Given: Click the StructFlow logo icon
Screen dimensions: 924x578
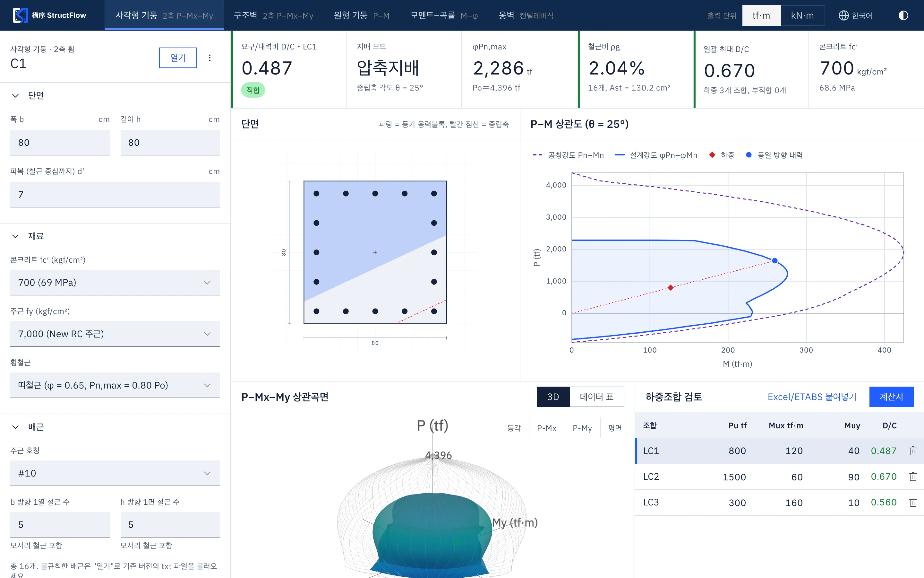Looking at the screenshot, I should tap(20, 15).
